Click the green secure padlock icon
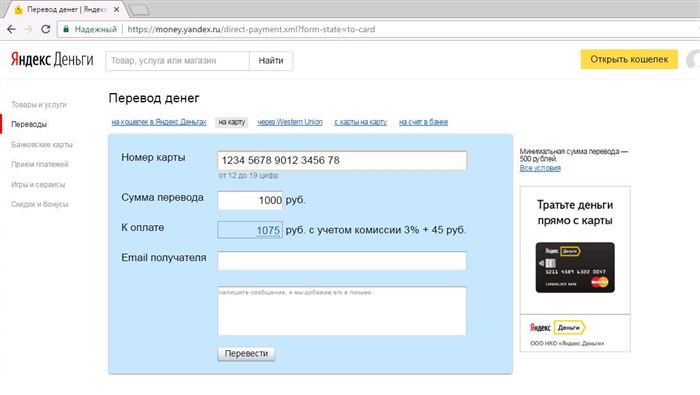The width and height of the screenshot is (700, 395). (x=66, y=29)
